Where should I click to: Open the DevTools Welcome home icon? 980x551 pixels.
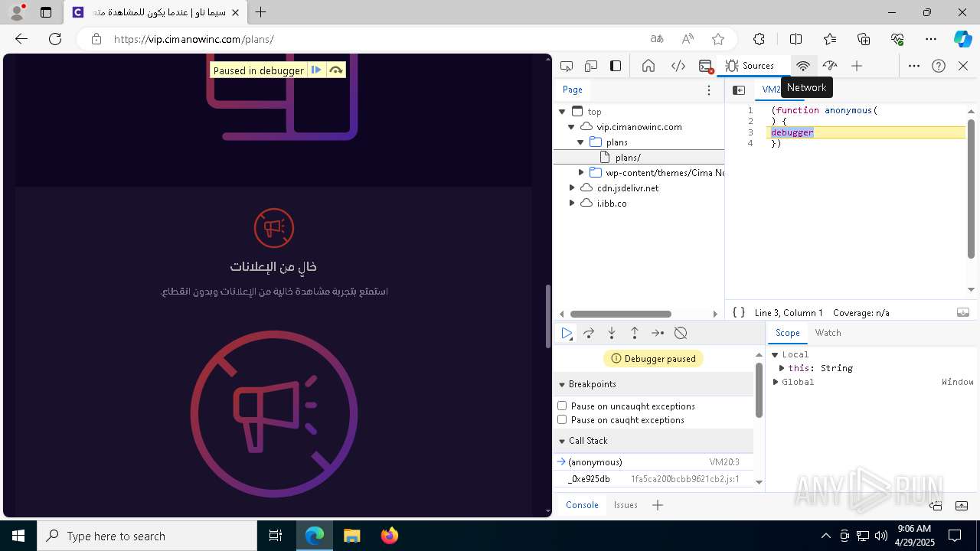(x=648, y=66)
